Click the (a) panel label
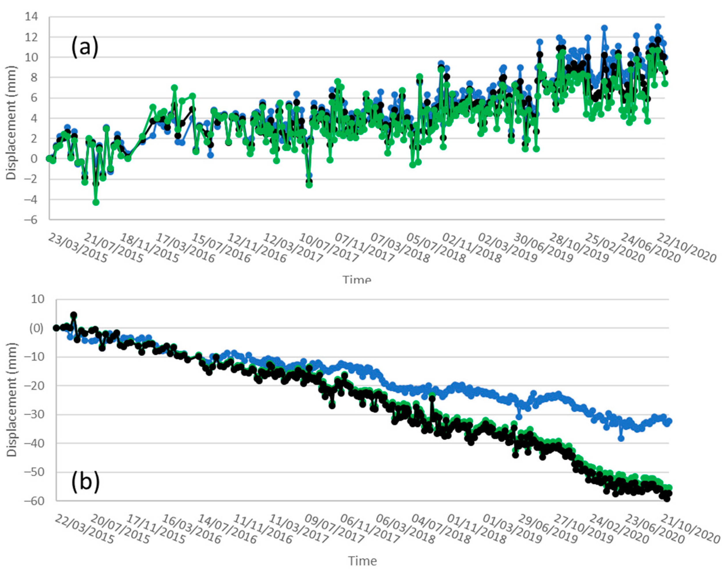 (x=85, y=48)
